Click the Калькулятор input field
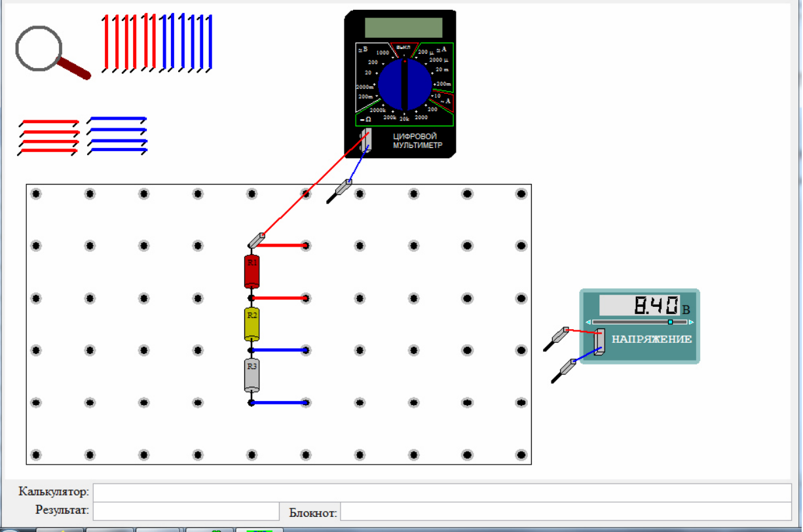The height and width of the screenshot is (532, 803). pos(442,492)
